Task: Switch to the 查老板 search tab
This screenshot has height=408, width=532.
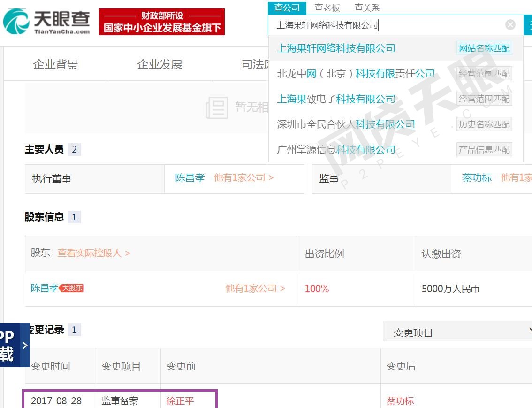Action: pos(327,8)
